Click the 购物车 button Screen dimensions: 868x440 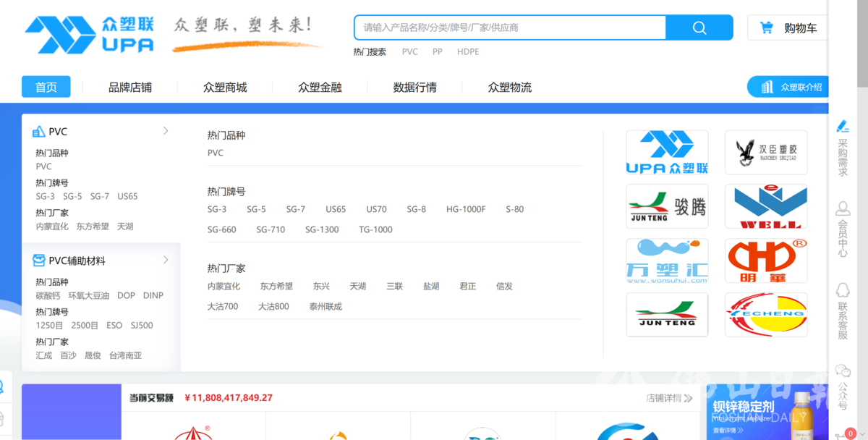pos(787,27)
